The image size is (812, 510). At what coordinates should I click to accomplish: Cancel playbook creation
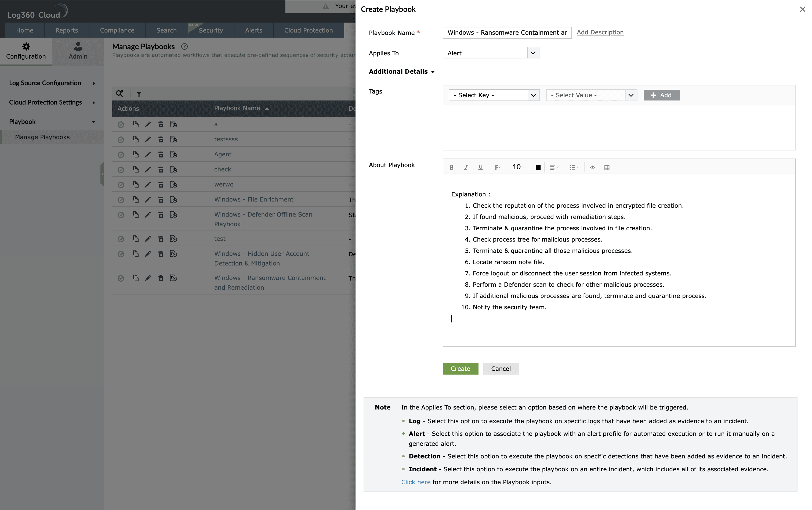(501, 369)
